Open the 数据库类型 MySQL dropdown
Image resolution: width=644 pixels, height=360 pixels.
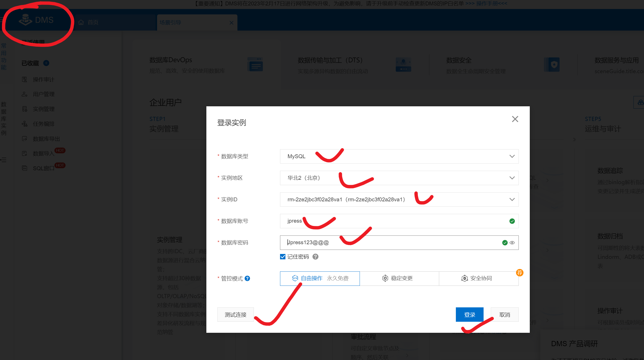coord(399,156)
